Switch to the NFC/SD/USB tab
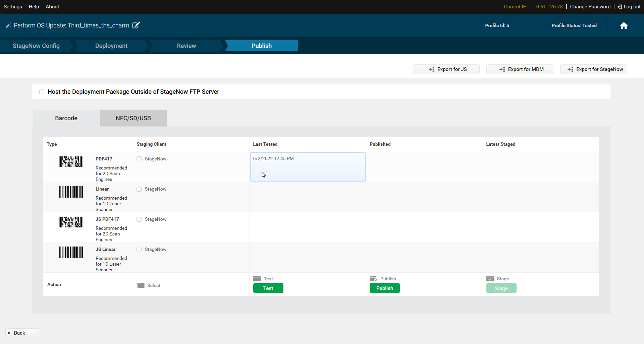 [x=133, y=118]
